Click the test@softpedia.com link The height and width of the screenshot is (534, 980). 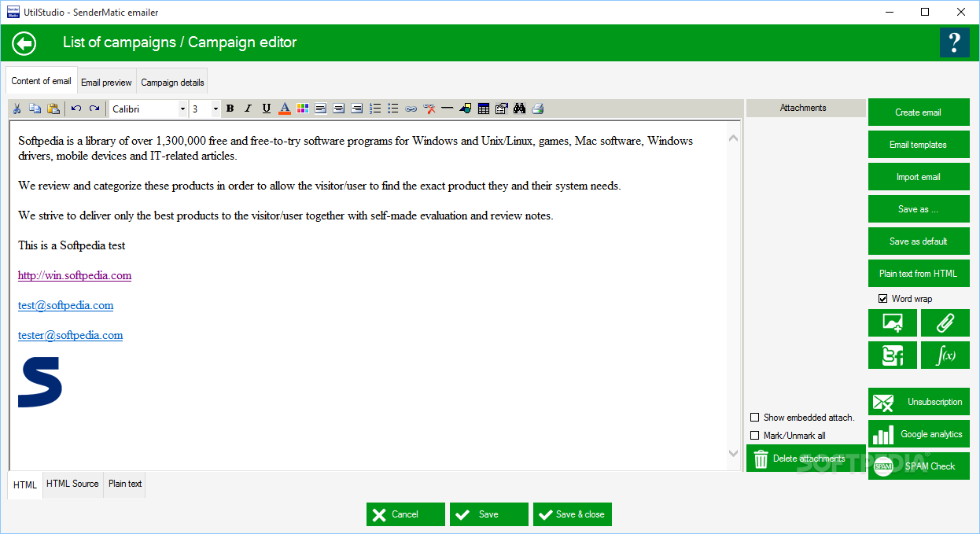[66, 305]
